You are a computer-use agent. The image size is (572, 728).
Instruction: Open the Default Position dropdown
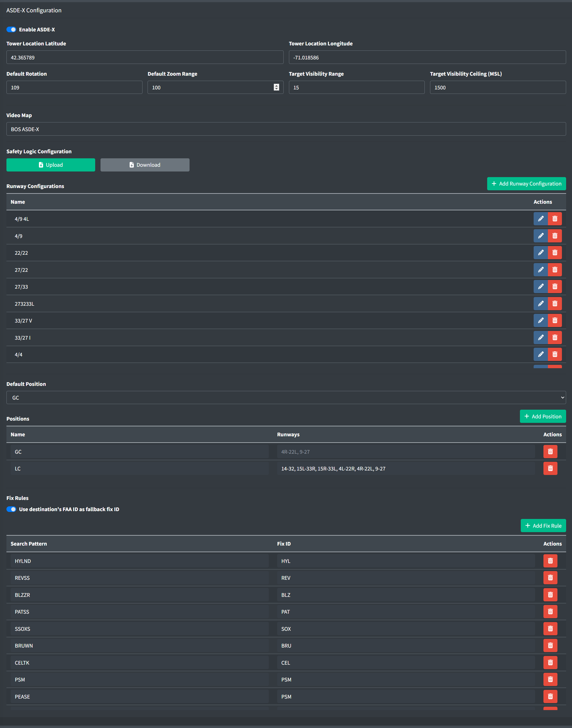coord(286,398)
